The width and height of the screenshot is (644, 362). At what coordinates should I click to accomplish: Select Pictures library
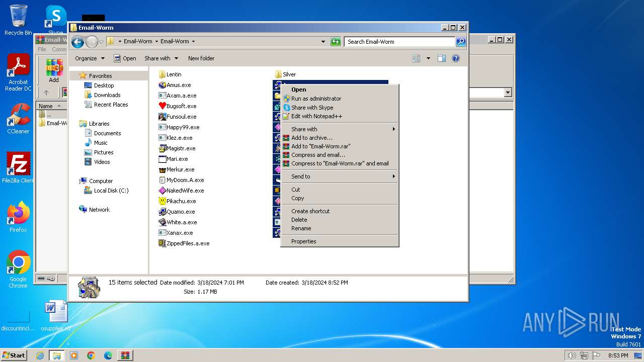pos(103,152)
